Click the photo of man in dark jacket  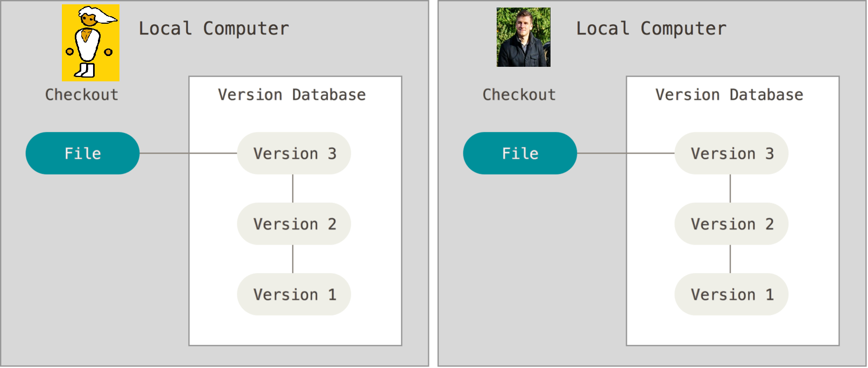pyautogui.click(x=523, y=37)
